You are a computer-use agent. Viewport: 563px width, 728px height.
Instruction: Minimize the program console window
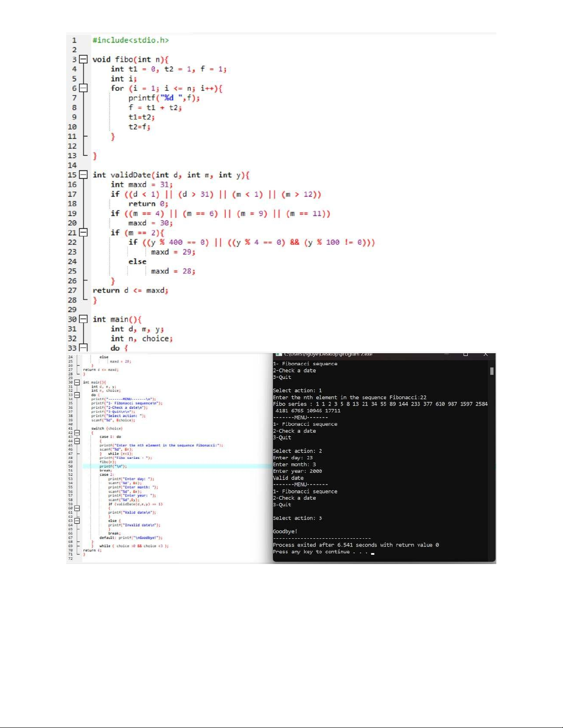tap(446, 354)
